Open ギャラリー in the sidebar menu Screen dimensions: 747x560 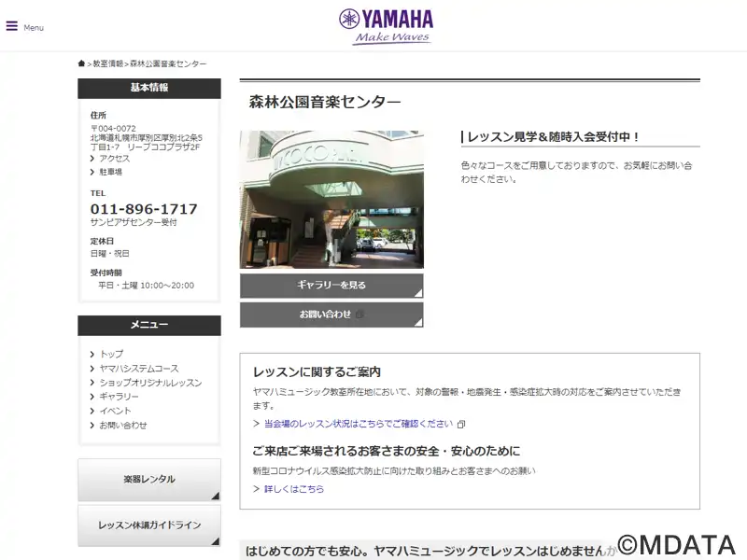(x=119, y=396)
